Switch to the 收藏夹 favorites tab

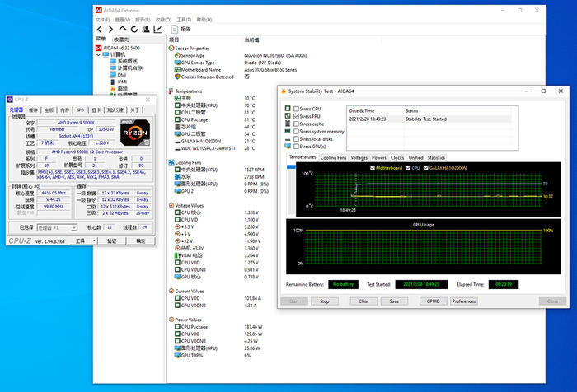coord(121,40)
